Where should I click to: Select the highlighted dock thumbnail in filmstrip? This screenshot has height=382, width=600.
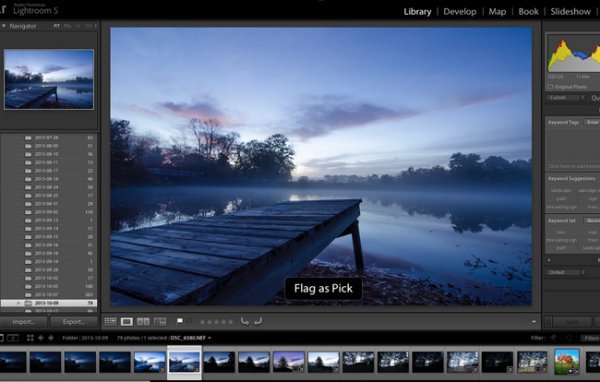click(x=184, y=362)
